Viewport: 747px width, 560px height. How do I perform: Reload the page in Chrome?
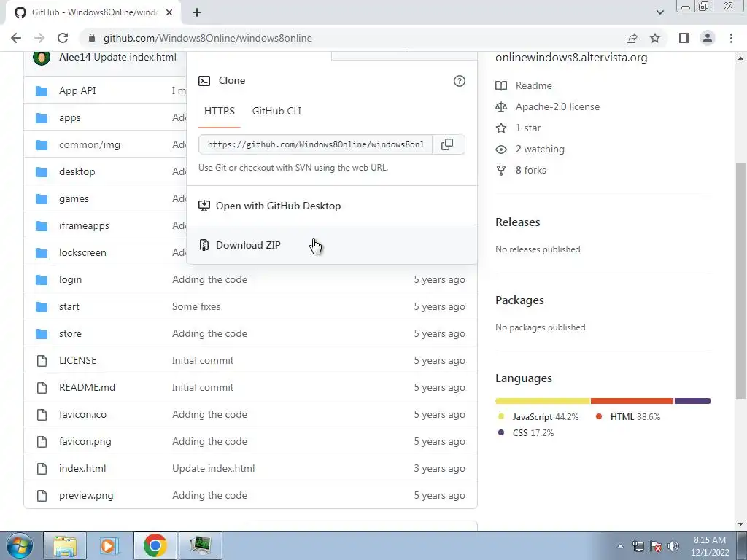click(63, 38)
